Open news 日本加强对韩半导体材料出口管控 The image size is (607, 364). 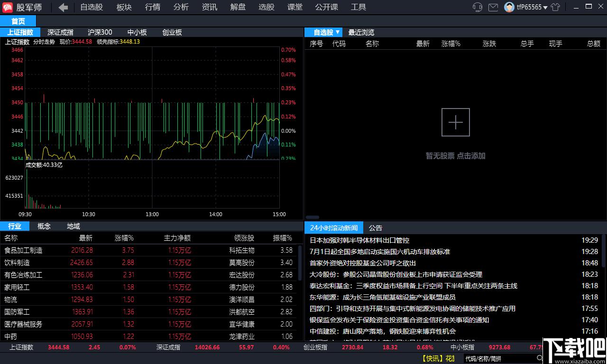click(x=359, y=240)
